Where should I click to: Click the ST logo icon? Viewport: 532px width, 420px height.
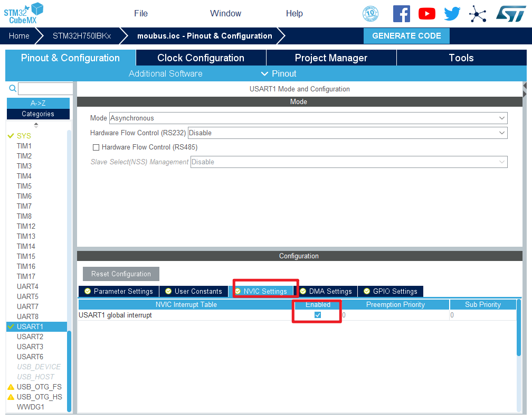pyautogui.click(x=510, y=14)
